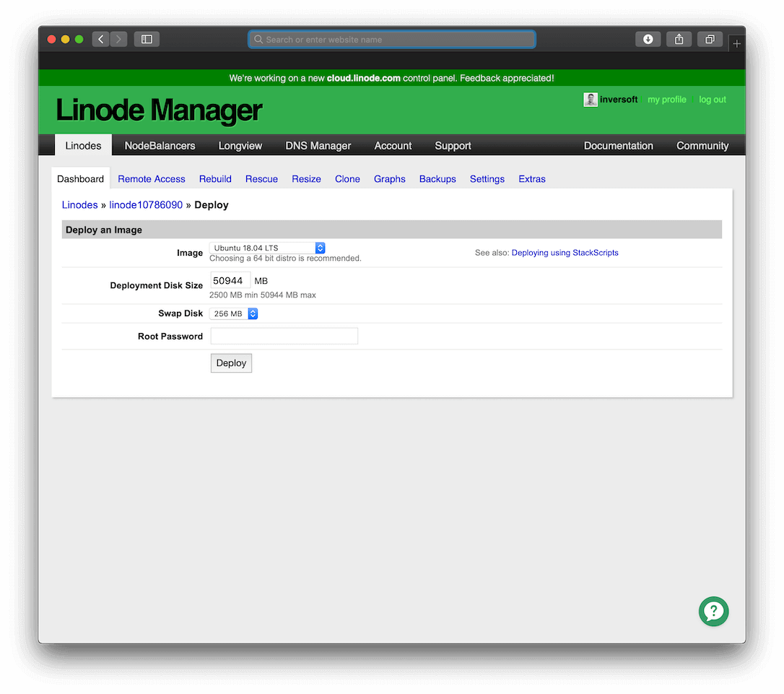784x694 pixels.
Task: Click the inversoft username text
Action: click(x=619, y=100)
